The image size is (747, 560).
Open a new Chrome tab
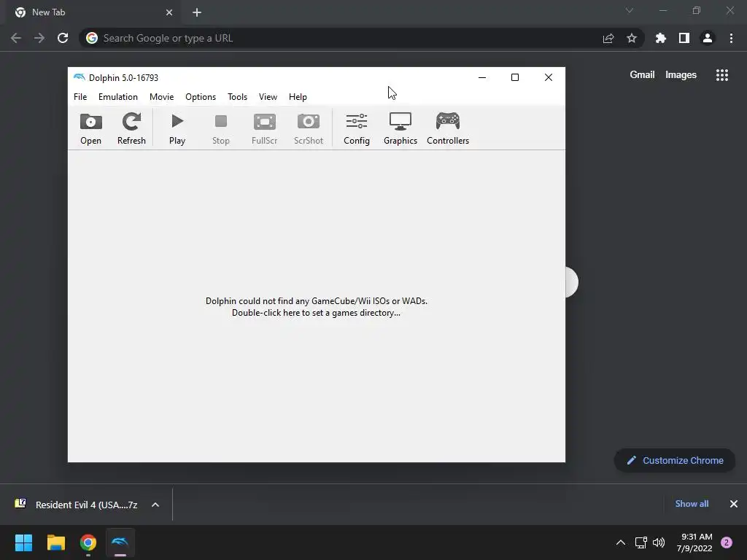[x=197, y=12]
